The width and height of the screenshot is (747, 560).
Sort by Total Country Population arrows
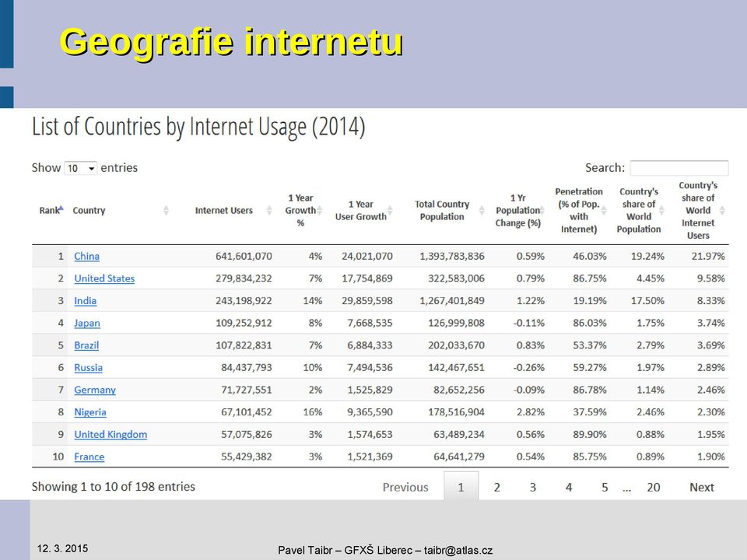(482, 210)
